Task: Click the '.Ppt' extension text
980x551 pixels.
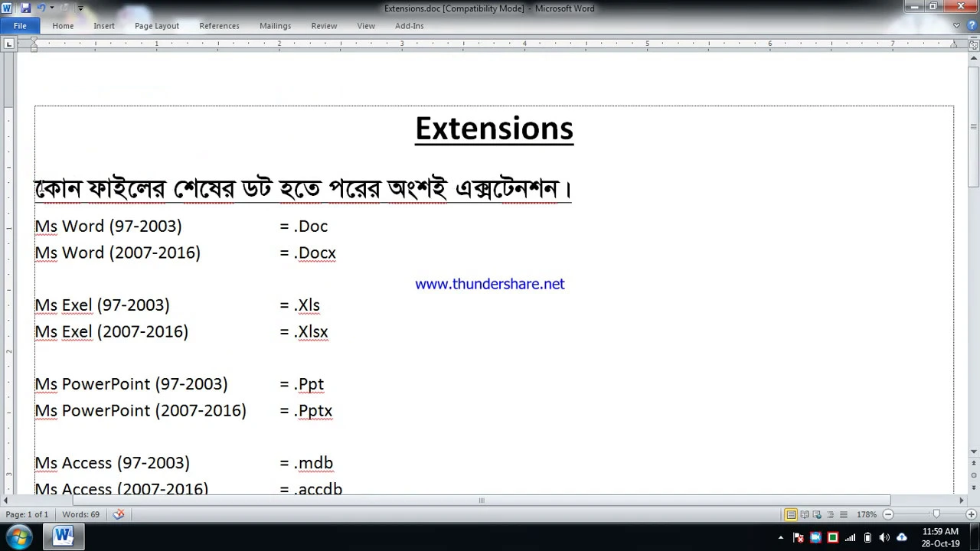Action: click(309, 384)
